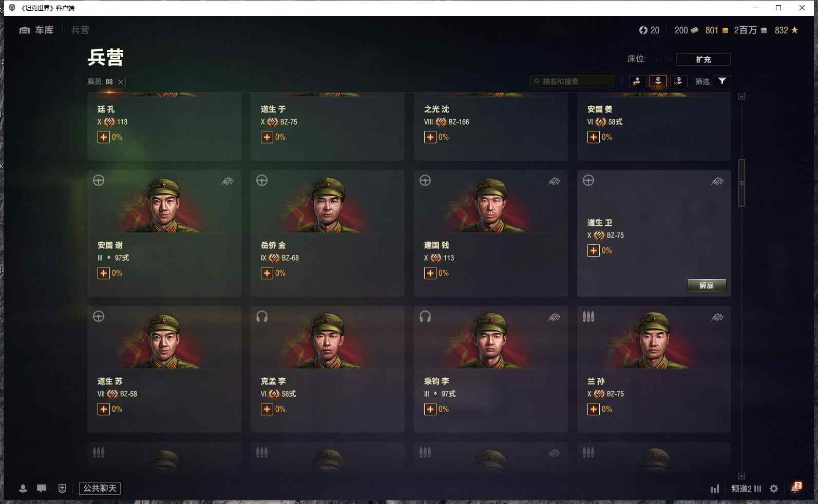
Task: Open the 车库 garage tab
Action: 36,30
